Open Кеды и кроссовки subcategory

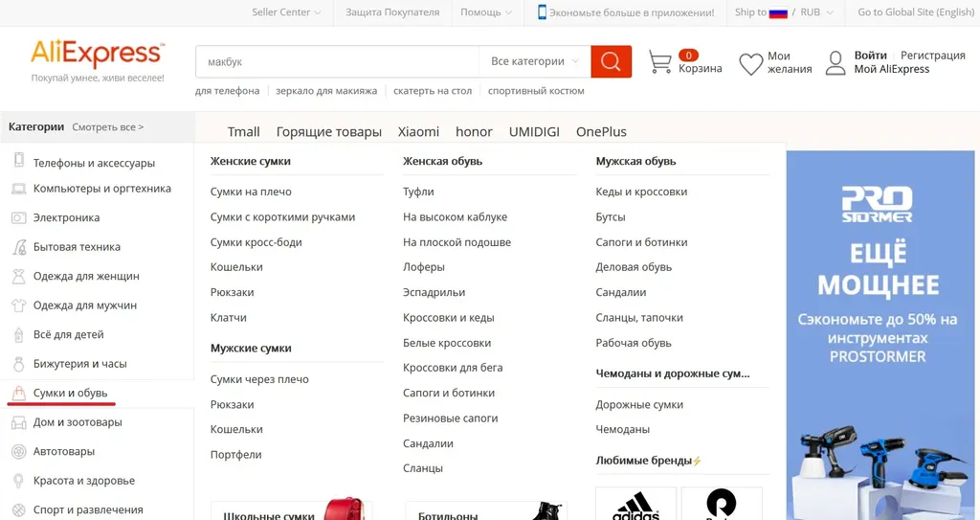click(641, 192)
